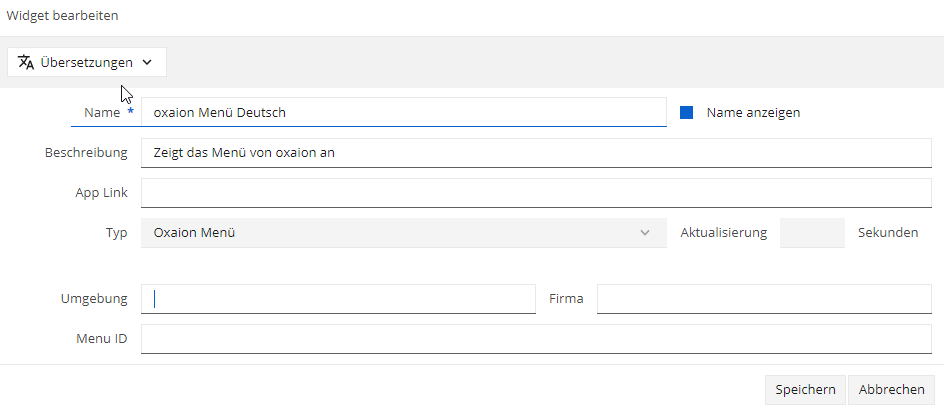This screenshot has height=411, width=944.
Task: Click the Name anzeigen label text
Action: (x=753, y=113)
